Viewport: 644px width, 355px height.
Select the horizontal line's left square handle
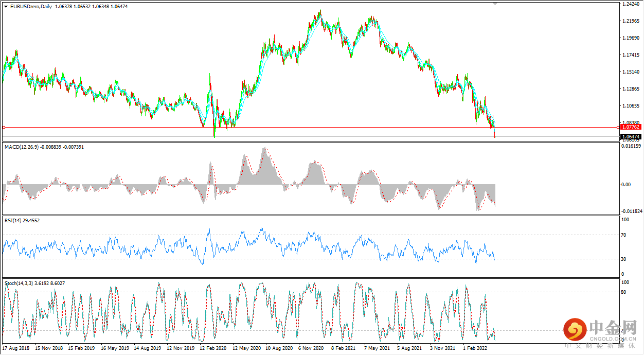click(x=4, y=127)
